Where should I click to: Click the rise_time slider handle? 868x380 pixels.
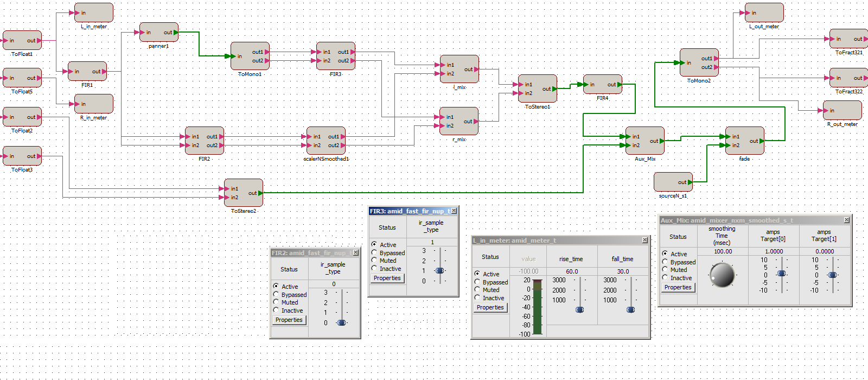[580, 309]
